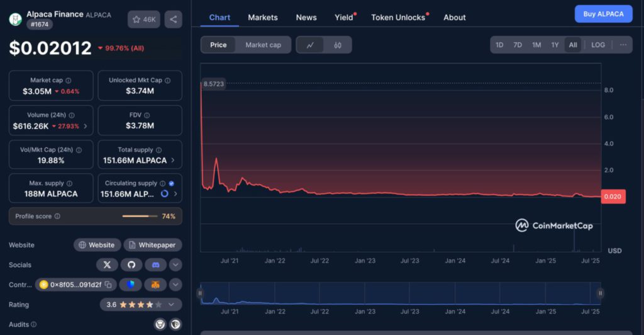Screen dimensions: 644x335
Task: Add ALPACA to watchlist via star
Action: [143, 20]
